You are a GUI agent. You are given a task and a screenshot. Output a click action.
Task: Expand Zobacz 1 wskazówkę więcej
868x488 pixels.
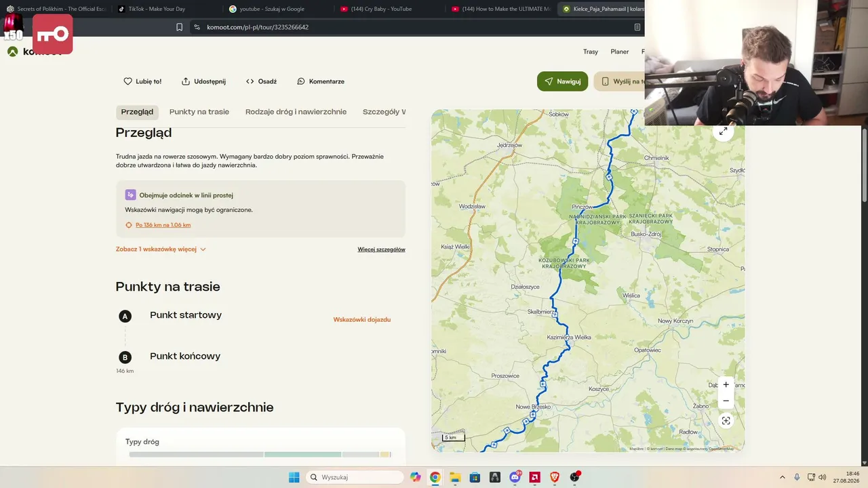[161, 249]
